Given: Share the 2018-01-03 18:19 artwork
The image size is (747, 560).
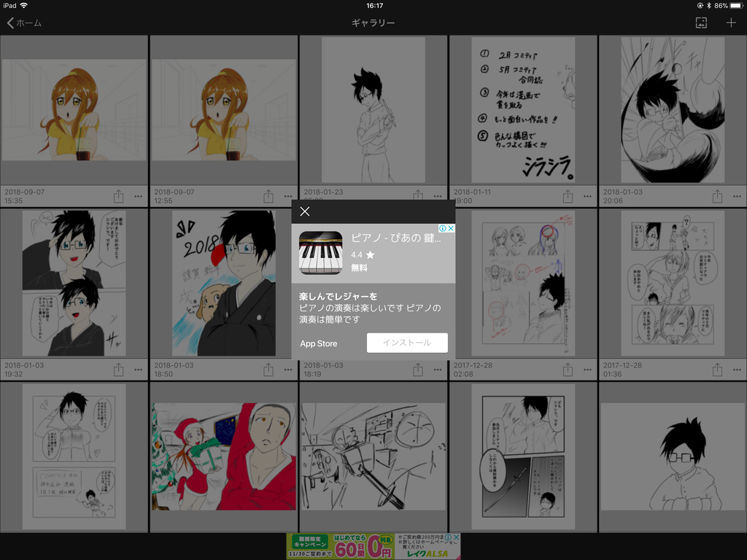Looking at the screenshot, I should 418,369.
